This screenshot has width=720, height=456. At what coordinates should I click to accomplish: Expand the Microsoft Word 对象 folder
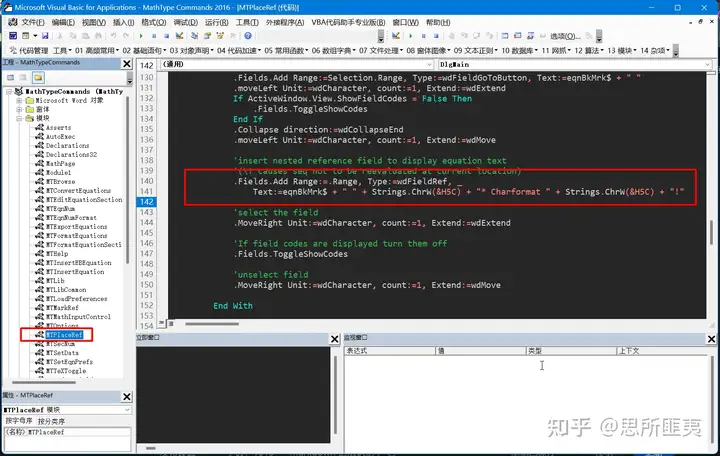click(19, 100)
